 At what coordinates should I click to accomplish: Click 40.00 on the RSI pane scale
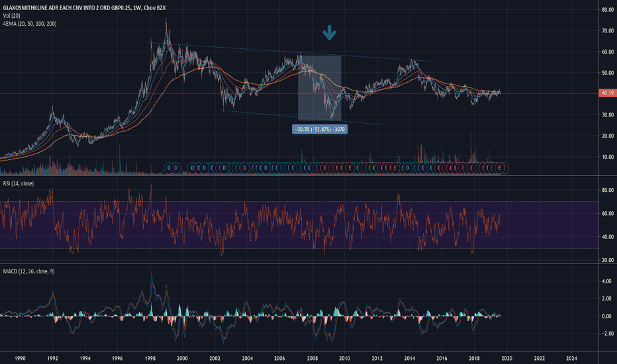click(x=608, y=237)
